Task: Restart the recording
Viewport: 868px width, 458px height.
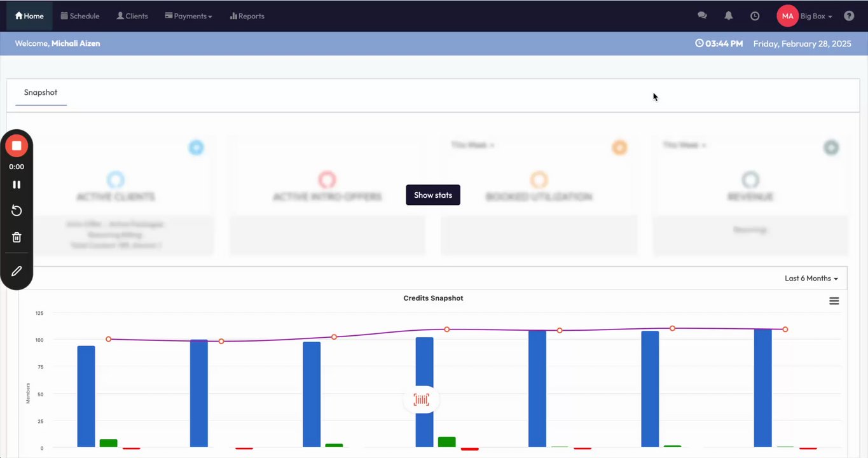Action: [17, 211]
